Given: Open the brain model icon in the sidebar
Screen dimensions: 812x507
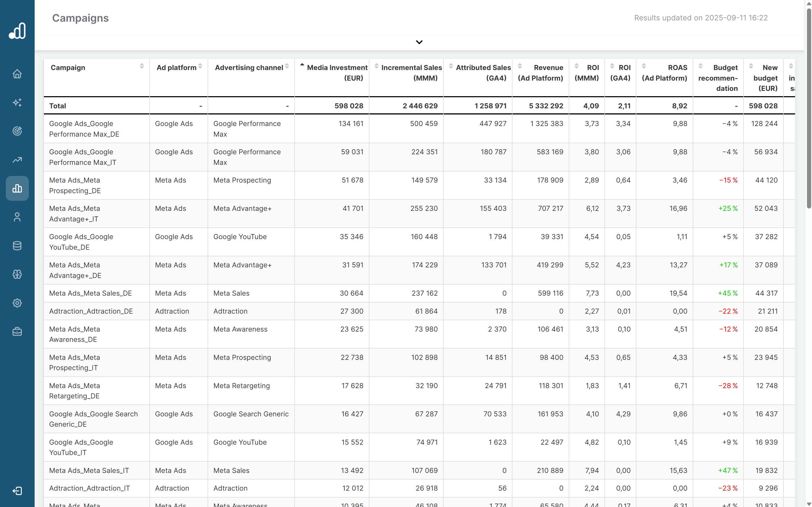Looking at the screenshot, I should (x=17, y=274).
